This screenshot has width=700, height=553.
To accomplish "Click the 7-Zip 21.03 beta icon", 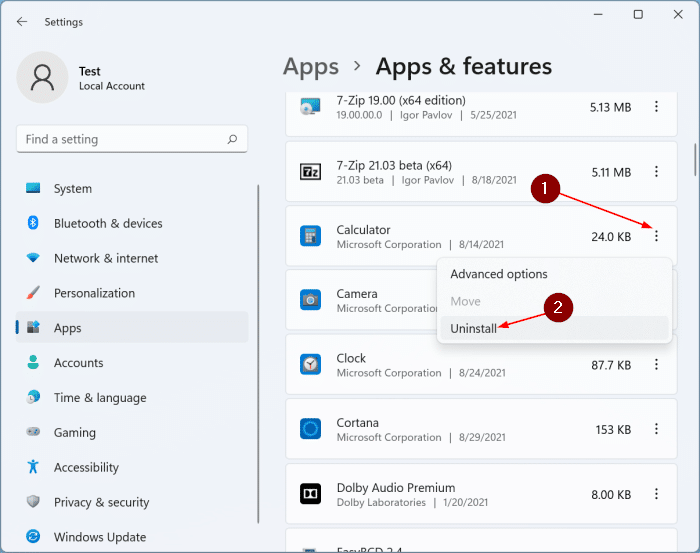I will tap(310, 172).
